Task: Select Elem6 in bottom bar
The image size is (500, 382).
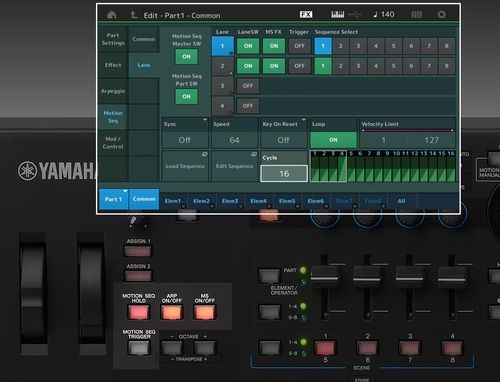Action: click(316, 201)
